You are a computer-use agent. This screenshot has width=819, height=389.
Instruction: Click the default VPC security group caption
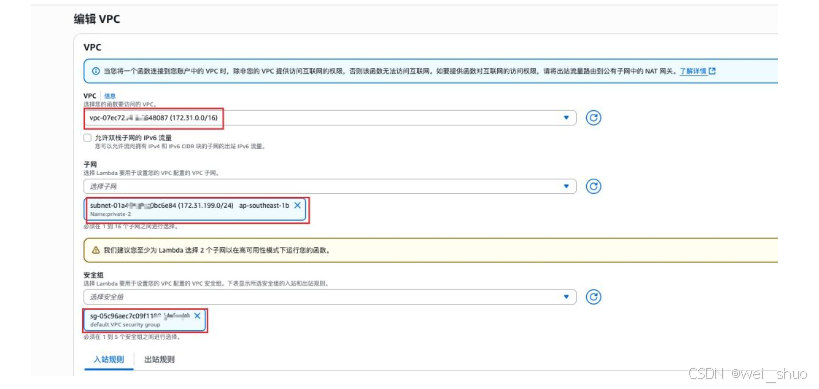pos(125,325)
